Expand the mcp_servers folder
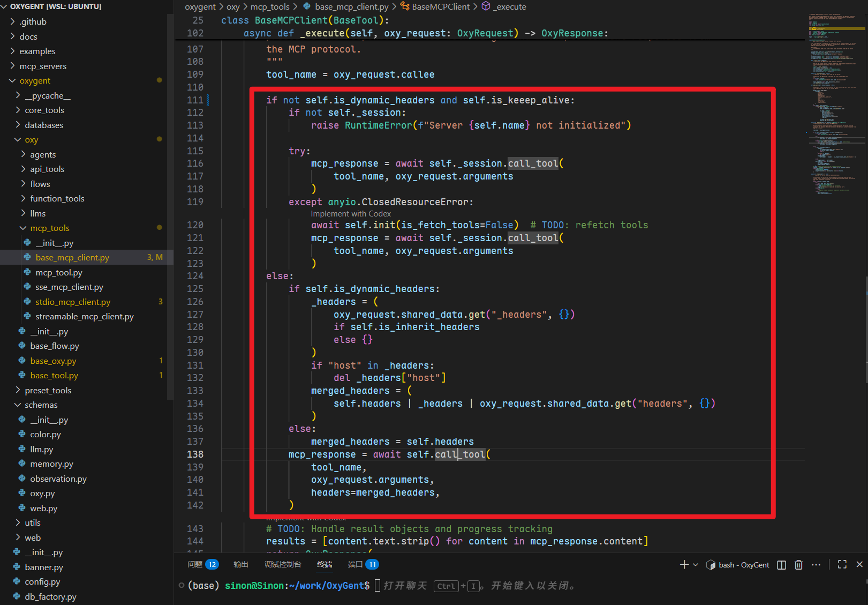This screenshot has width=868, height=605. tap(43, 66)
